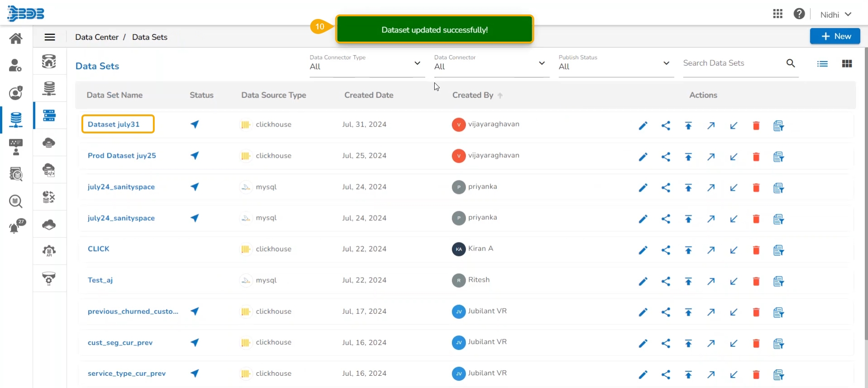Open the Nidhi user account menu
The height and width of the screenshot is (388, 868).
pyautogui.click(x=835, y=14)
